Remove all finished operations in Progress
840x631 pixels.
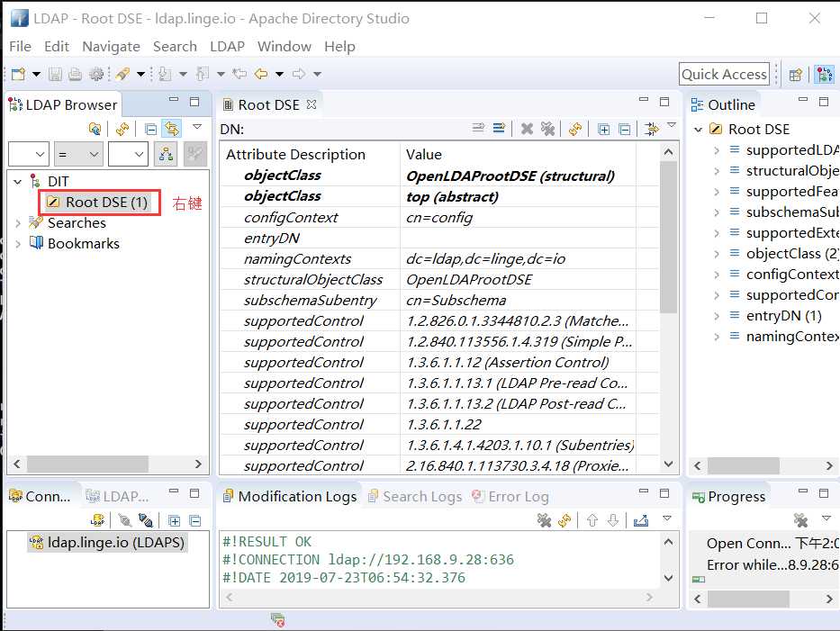click(x=800, y=519)
